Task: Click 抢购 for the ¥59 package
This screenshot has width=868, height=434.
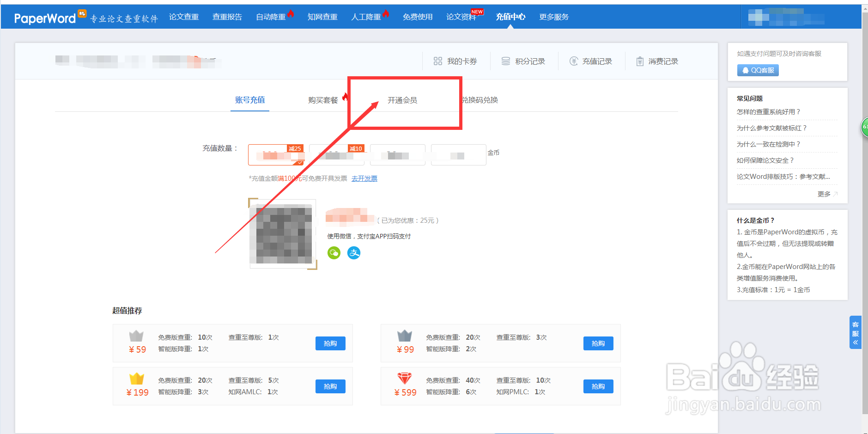Action: pos(330,343)
